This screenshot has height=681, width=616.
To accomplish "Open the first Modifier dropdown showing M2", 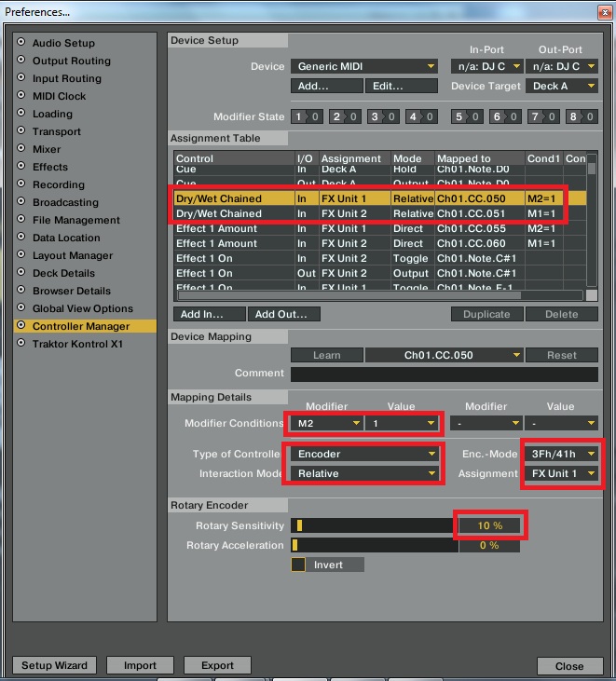I will pos(327,423).
